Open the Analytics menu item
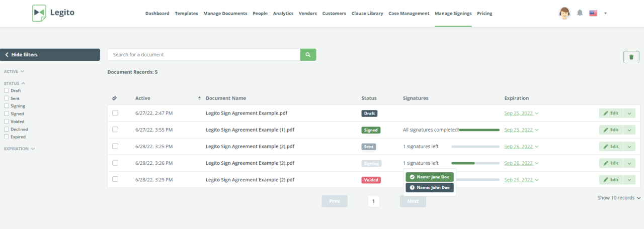This screenshot has width=644, height=229. point(283,14)
